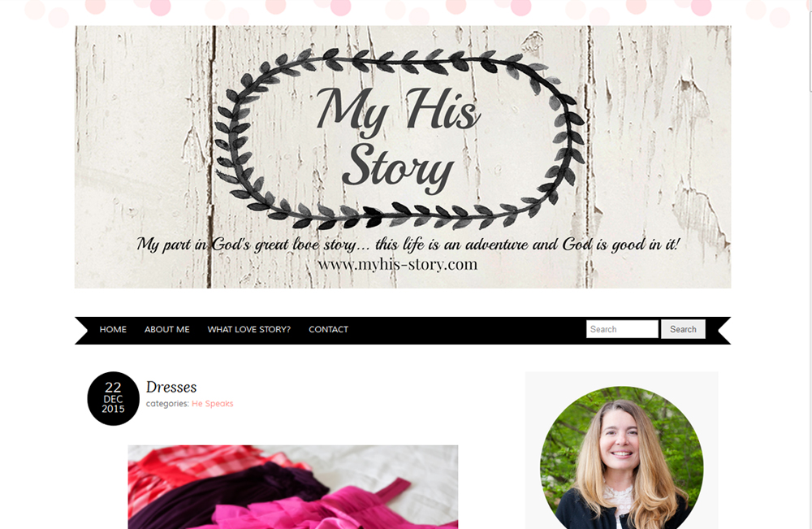Click the Search button

click(x=683, y=329)
